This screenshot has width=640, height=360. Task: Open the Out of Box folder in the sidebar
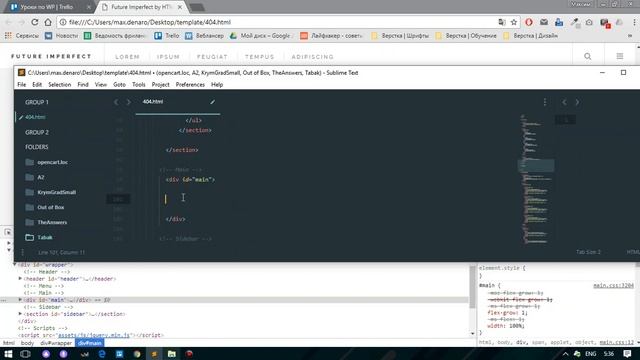51,207
